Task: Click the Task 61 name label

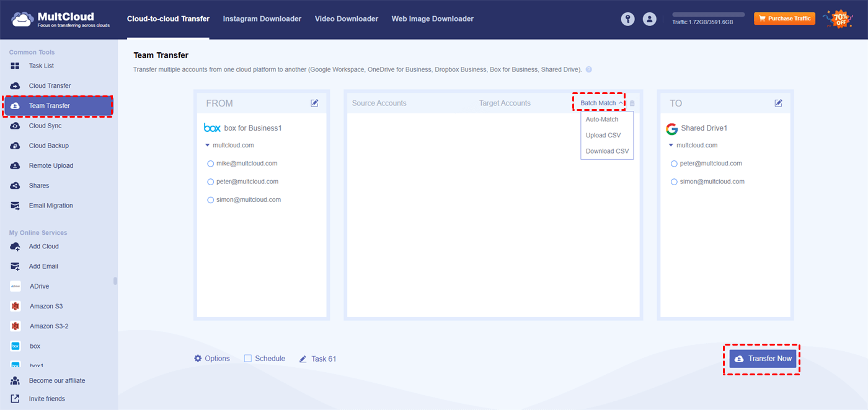Action: point(324,359)
